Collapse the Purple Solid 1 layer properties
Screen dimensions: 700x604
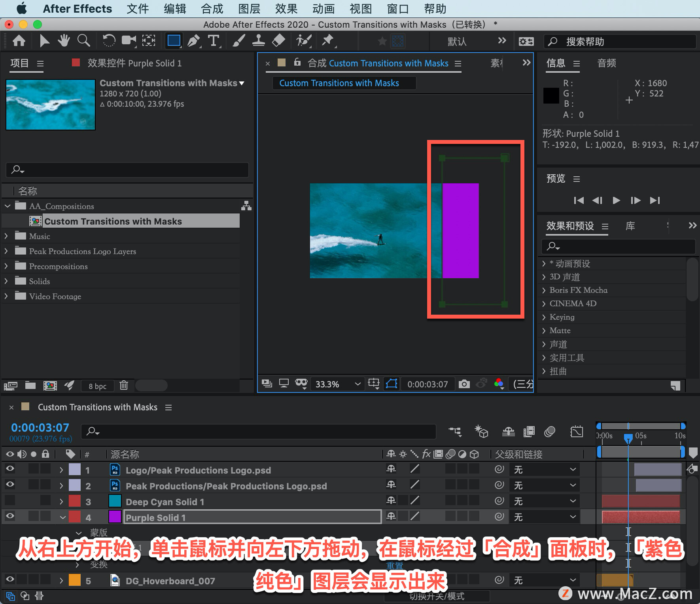[62, 517]
